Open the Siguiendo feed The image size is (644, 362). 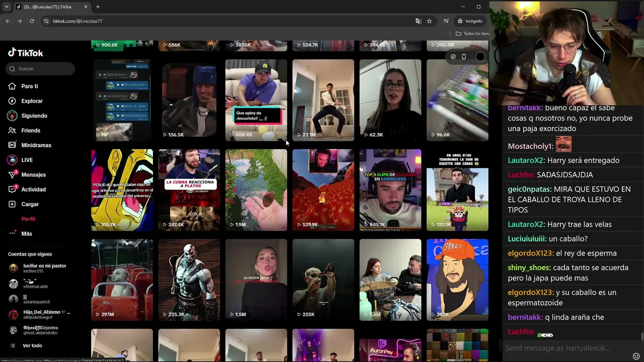[x=28, y=116]
